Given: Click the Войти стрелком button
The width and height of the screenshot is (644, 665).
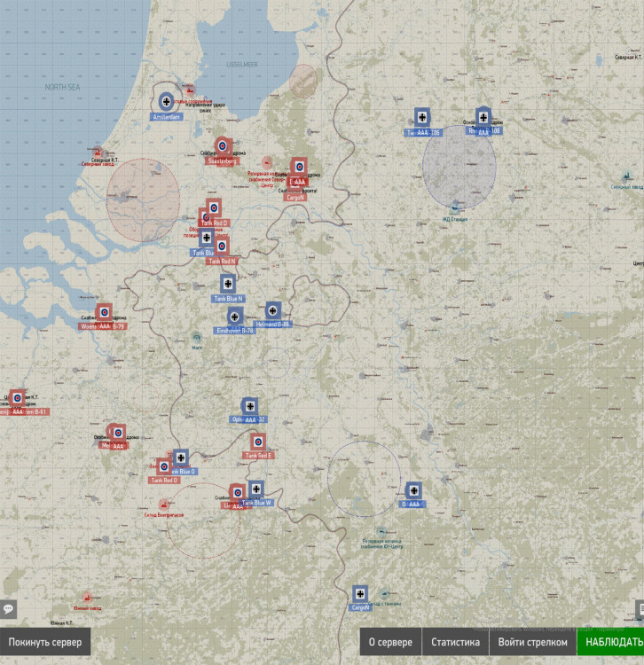Looking at the screenshot, I should coord(532,642).
